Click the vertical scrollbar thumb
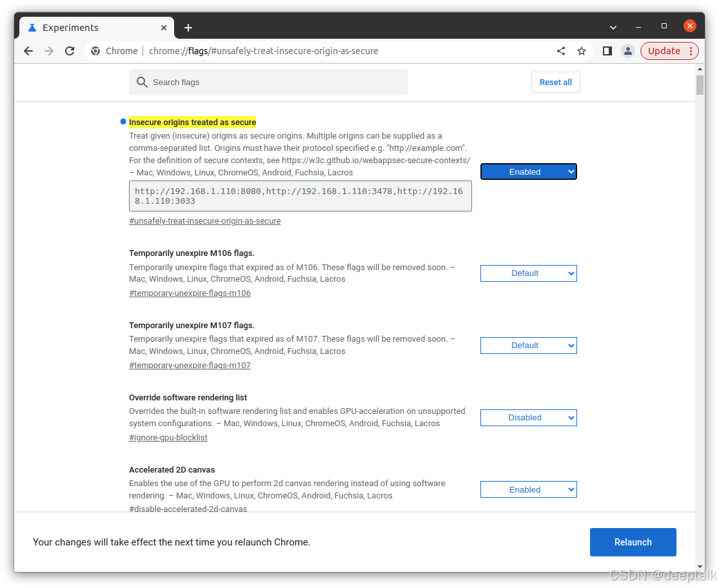Image resolution: width=719 pixels, height=588 pixels. pos(700,85)
